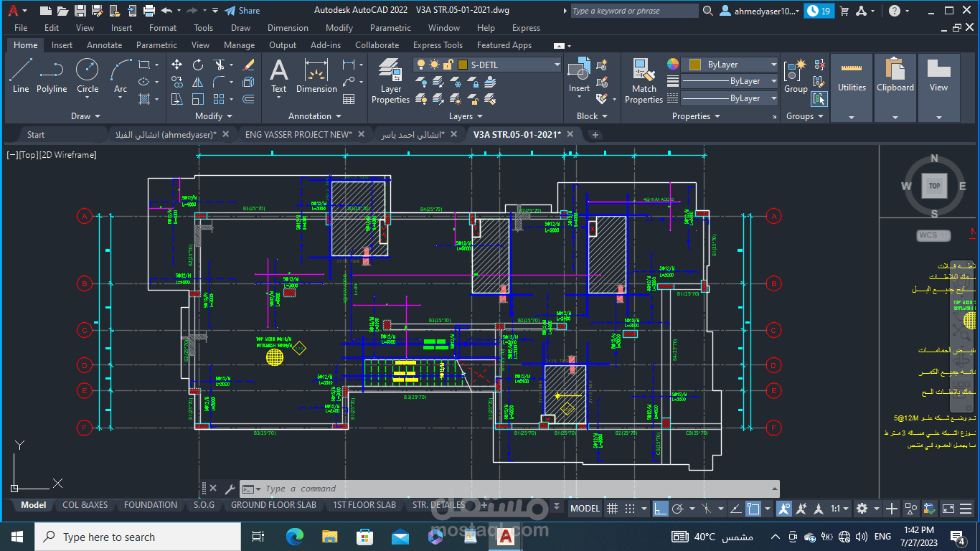Click the Model button in the status bar

(585, 508)
